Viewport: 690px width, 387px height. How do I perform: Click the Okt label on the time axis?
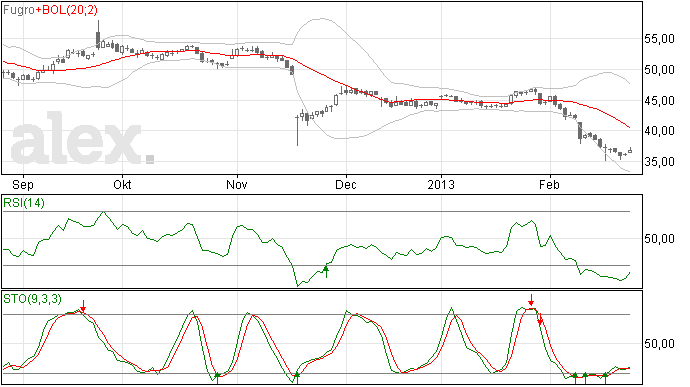[122, 184]
